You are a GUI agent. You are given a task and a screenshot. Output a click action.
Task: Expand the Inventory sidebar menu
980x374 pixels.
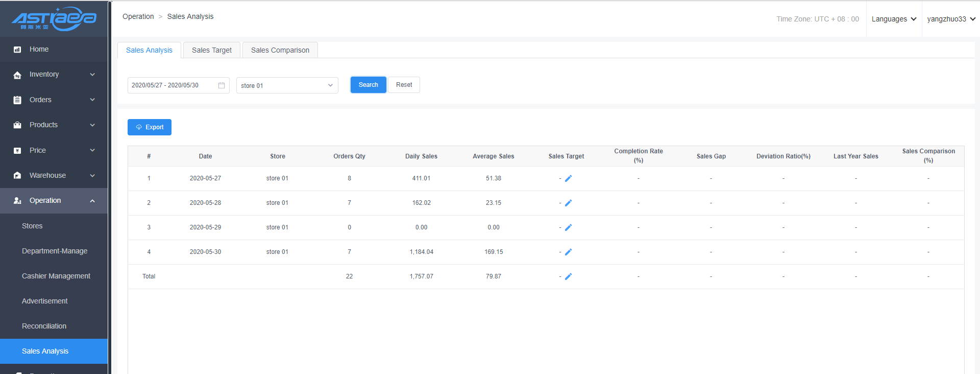pyautogui.click(x=54, y=75)
